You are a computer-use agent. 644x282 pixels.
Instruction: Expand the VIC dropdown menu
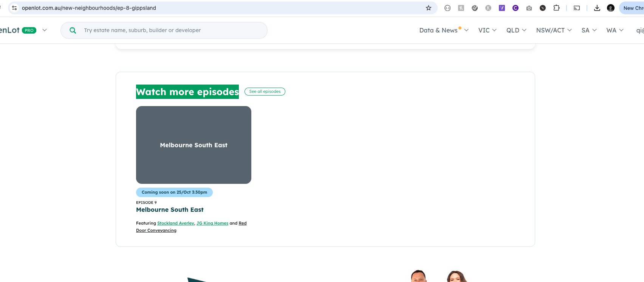(487, 30)
